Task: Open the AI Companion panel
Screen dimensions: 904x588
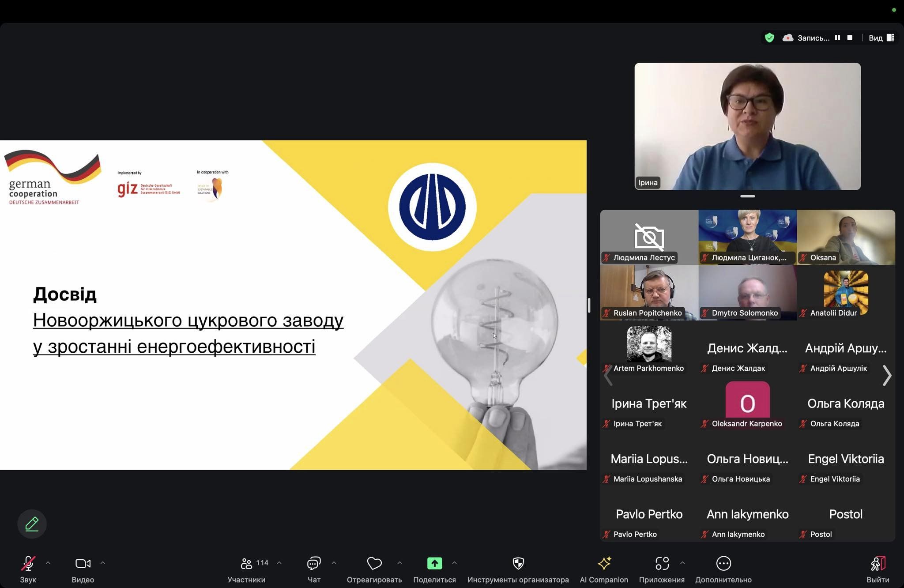Action: [x=603, y=564]
